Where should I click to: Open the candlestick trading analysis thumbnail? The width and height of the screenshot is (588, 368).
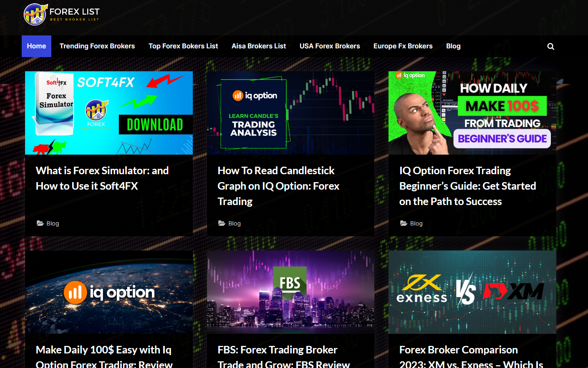click(290, 113)
